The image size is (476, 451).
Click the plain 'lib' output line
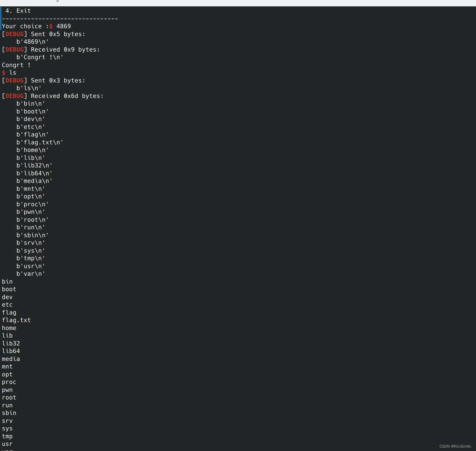7,335
